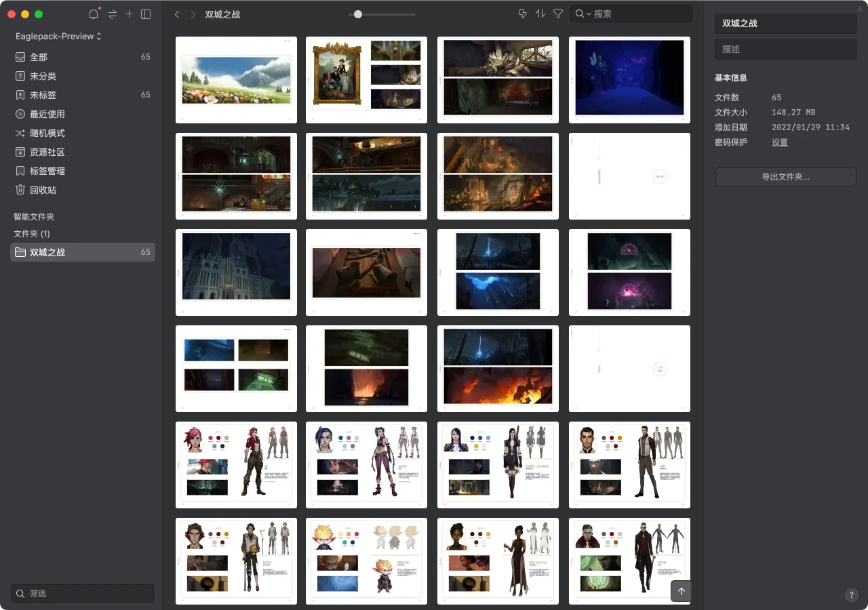Open the blue-braided character sheet thumbnail

pyautogui.click(x=366, y=465)
